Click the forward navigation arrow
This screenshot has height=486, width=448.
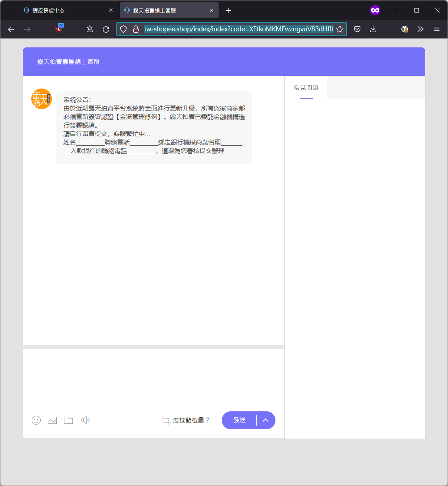[27, 29]
